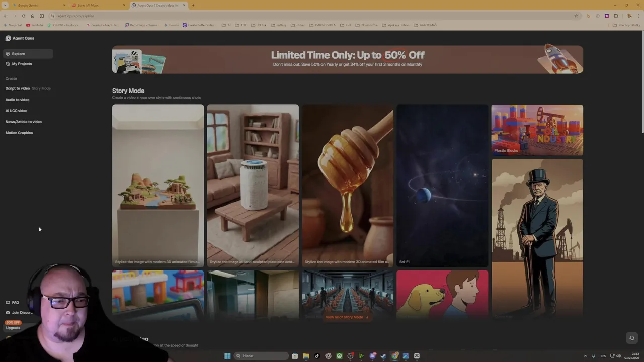
Task: Go back in the browser
Action: pos(6,16)
